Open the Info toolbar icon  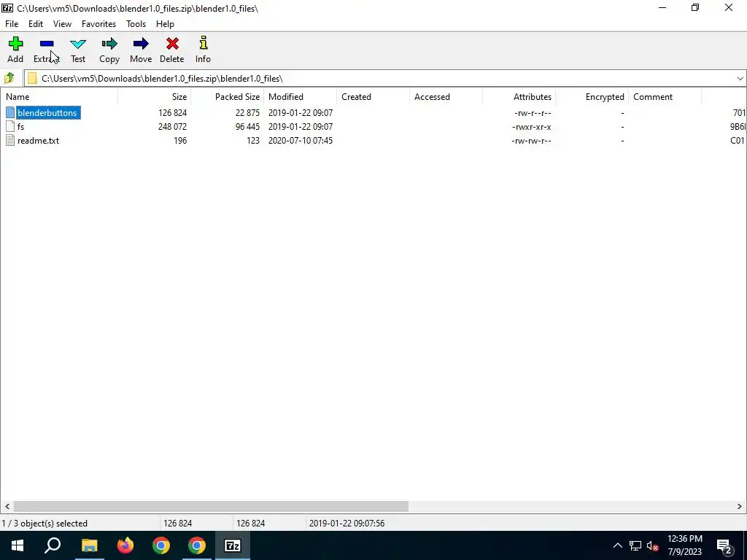(x=204, y=43)
